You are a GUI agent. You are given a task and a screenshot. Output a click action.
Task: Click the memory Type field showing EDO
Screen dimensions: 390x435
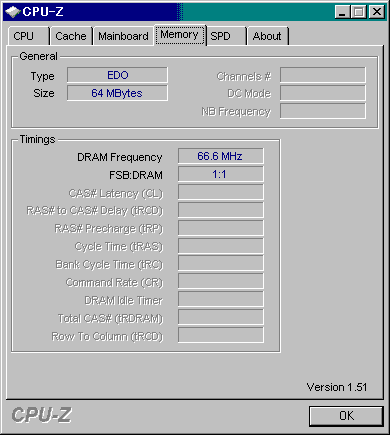[x=117, y=75]
